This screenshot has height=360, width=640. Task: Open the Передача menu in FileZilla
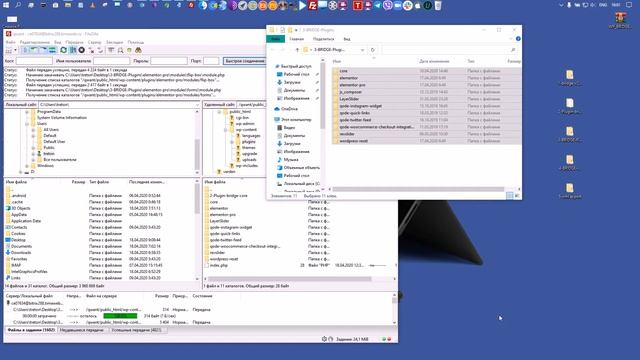pos(74,42)
